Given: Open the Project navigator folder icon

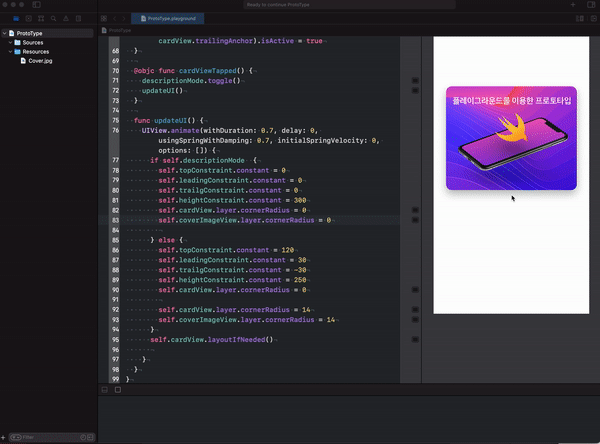Looking at the screenshot, I should [16, 18].
